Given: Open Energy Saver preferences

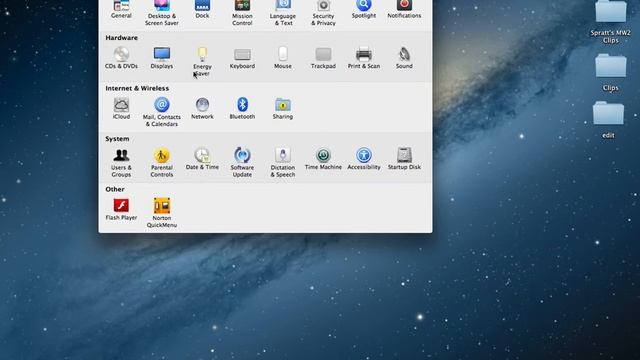Looking at the screenshot, I should [x=202, y=61].
